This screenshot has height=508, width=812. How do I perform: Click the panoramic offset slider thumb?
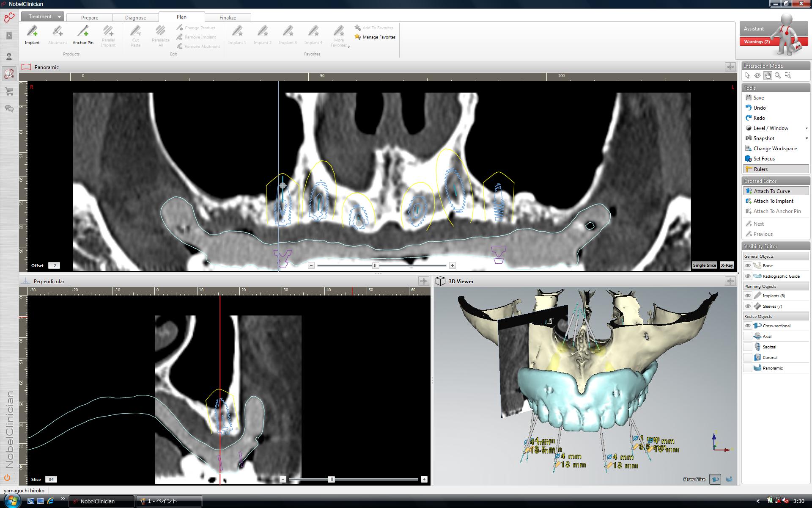pos(376,265)
